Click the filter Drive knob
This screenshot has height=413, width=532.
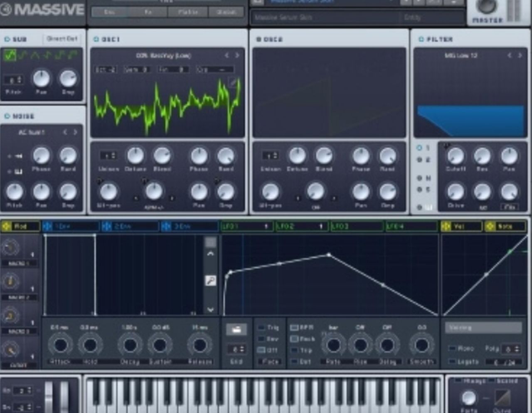[x=456, y=192]
